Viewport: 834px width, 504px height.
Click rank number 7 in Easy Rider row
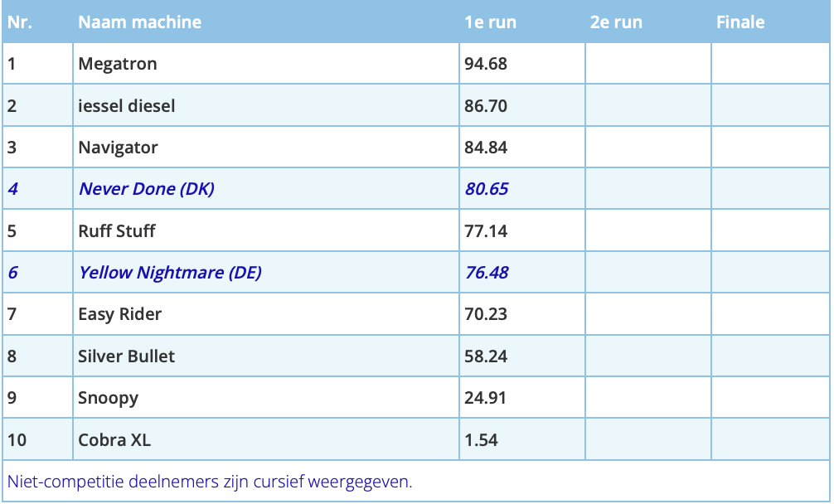pyautogui.click(x=12, y=314)
